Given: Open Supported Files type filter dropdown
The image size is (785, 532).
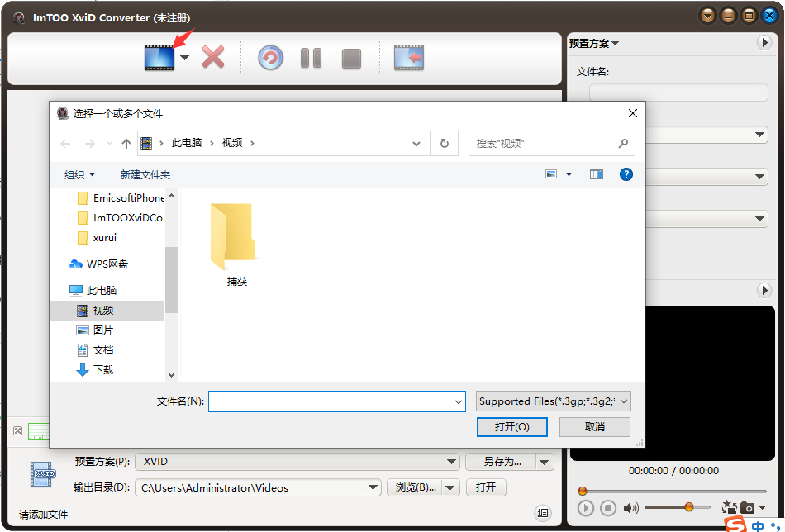Looking at the screenshot, I should click(x=553, y=401).
